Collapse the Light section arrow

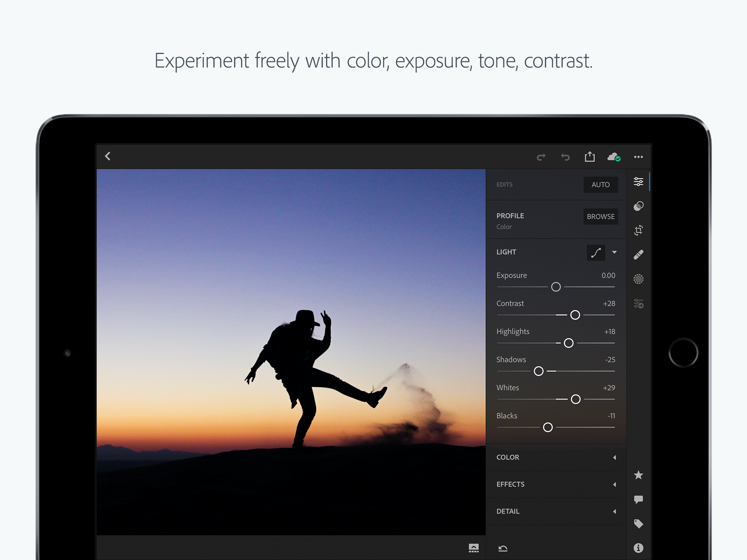click(615, 252)
